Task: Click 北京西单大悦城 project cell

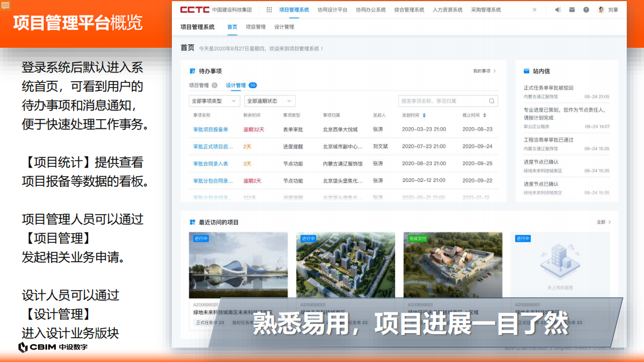Action: (340, 129)
